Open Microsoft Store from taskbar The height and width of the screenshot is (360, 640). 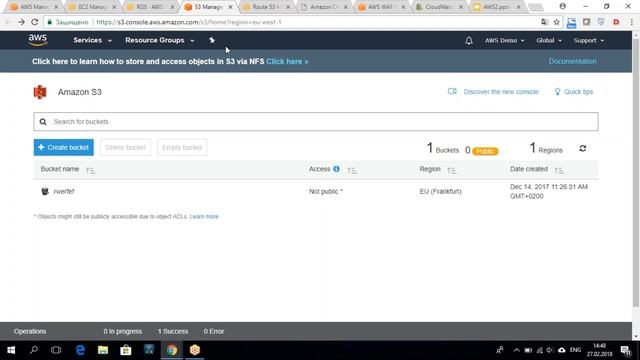point(126,350)
